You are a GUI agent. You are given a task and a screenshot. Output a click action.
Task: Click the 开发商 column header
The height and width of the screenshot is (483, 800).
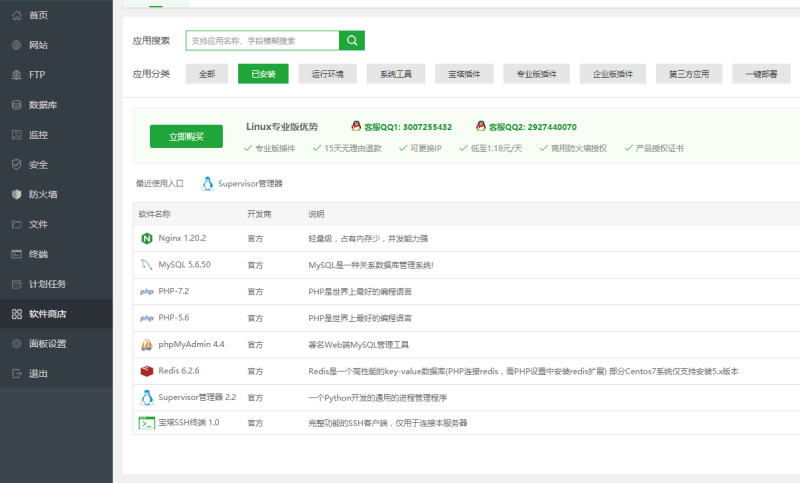pyautogui.click(x=259, y=214)
